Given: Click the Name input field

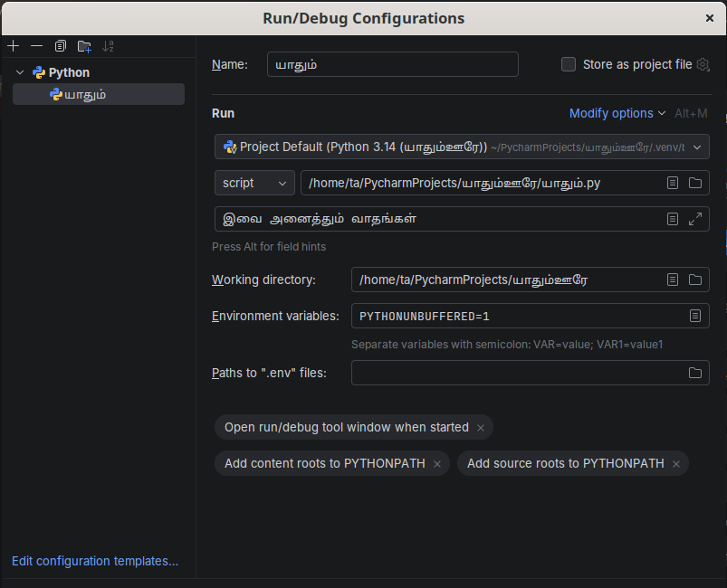Looking at the screenshot, I should click(x=393, y=64).
